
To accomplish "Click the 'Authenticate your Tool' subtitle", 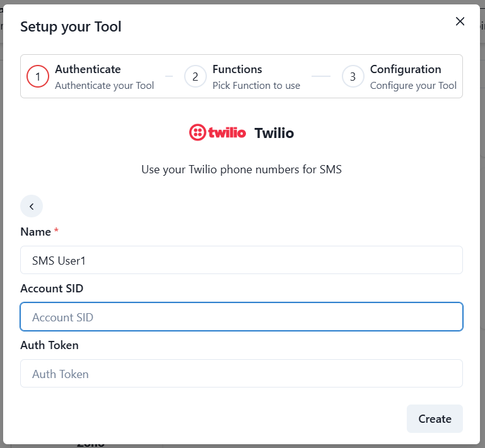I will pos(104,86).
